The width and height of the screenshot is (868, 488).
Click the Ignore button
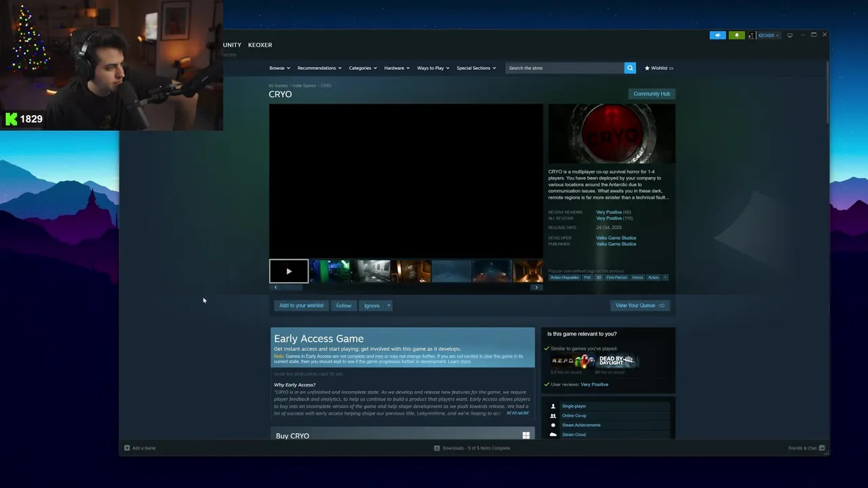click(x=372, y=306)
